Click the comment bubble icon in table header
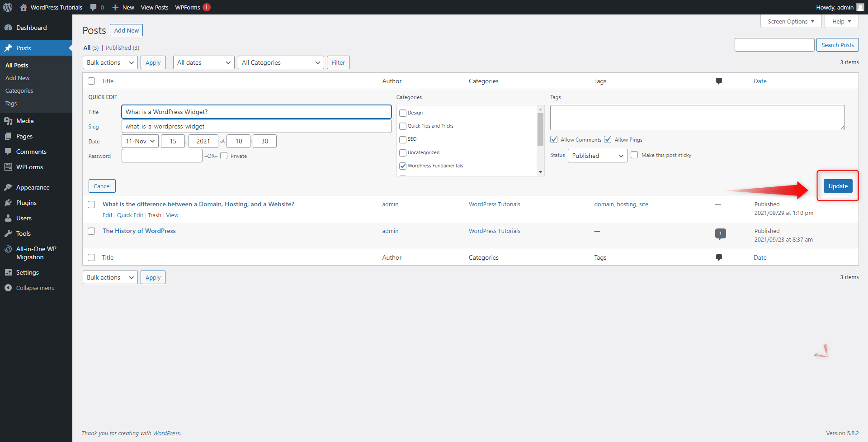868x442 pixels. (x=719, y=81)
